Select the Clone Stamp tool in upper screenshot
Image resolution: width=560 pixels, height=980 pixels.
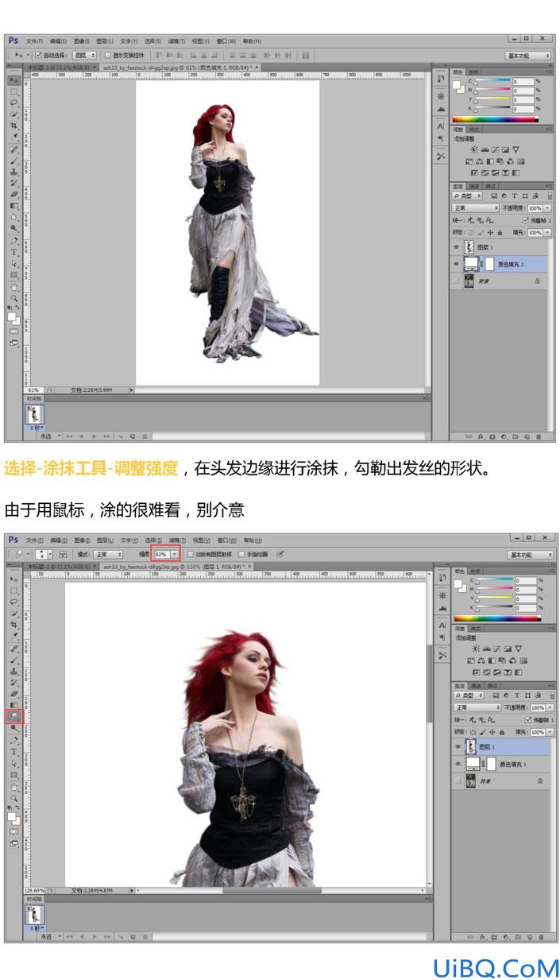click(14, 172)
